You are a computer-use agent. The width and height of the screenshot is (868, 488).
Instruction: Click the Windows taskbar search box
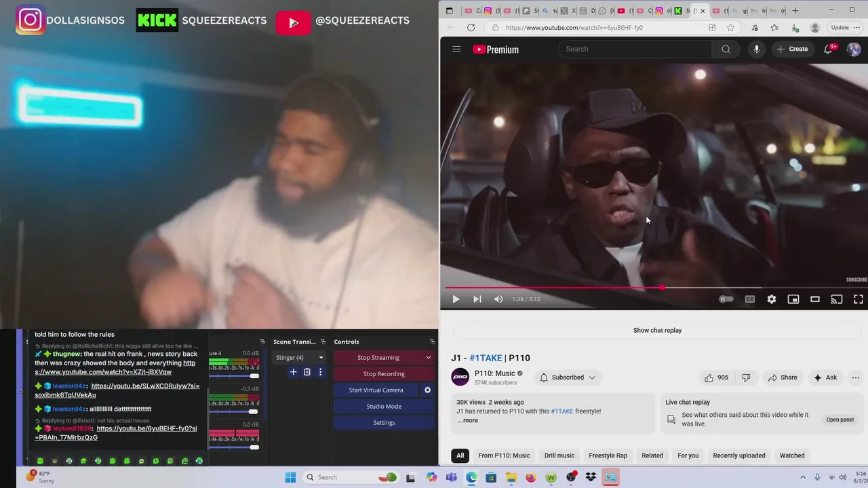pos(351,477)
